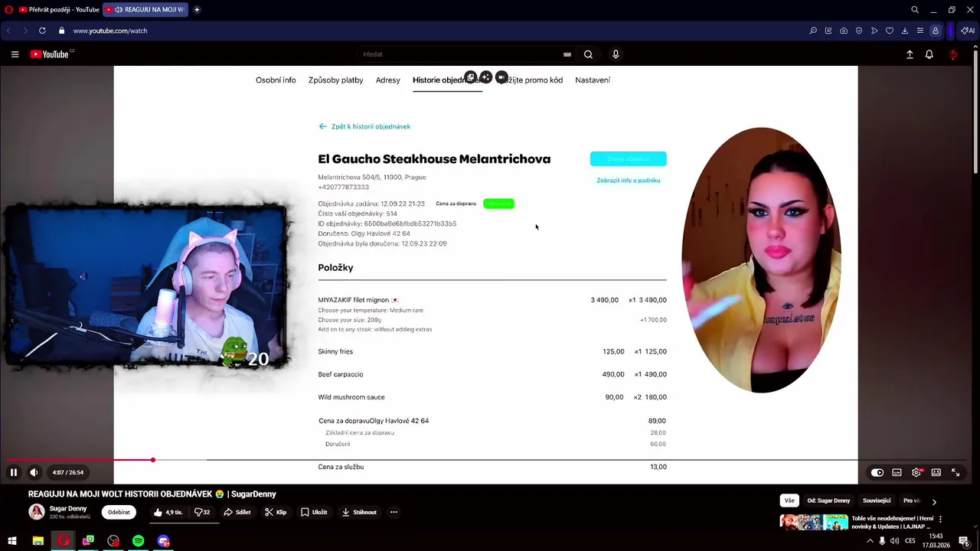Open a new browser tab with plus
The height and width of the screenshot is (551, 980).
(x=197, y=9)
